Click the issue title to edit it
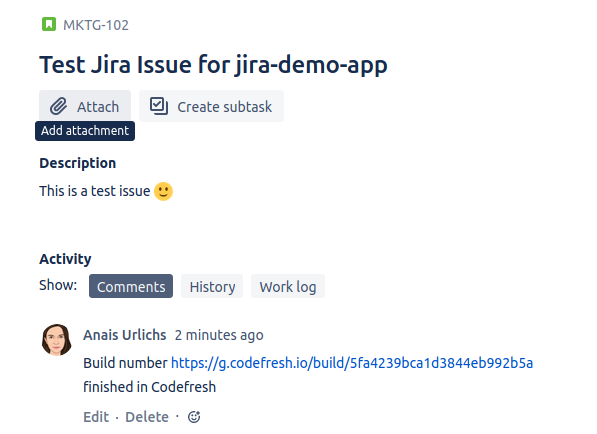Viewport: 597px width, 434px height. (213, 65)
